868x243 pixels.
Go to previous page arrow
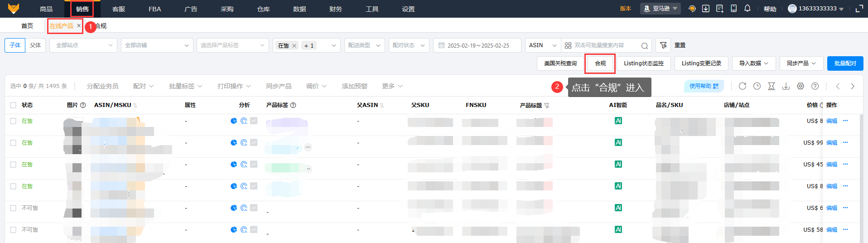click(838, 86)
